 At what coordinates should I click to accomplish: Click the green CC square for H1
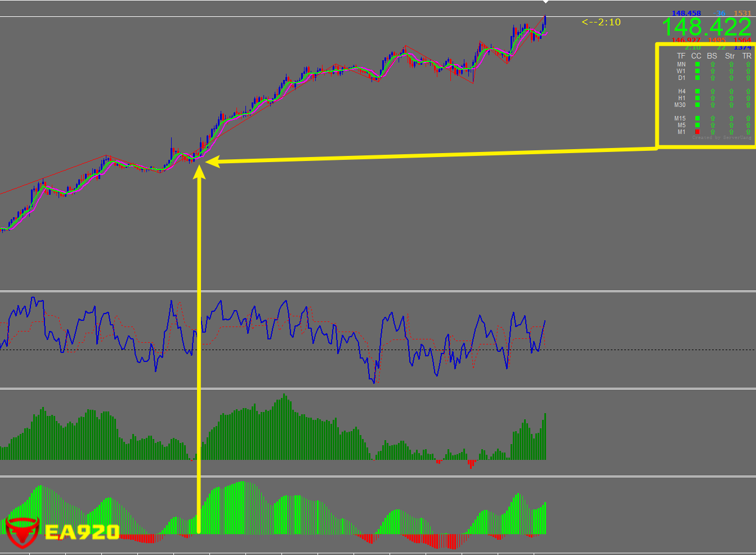697,98
